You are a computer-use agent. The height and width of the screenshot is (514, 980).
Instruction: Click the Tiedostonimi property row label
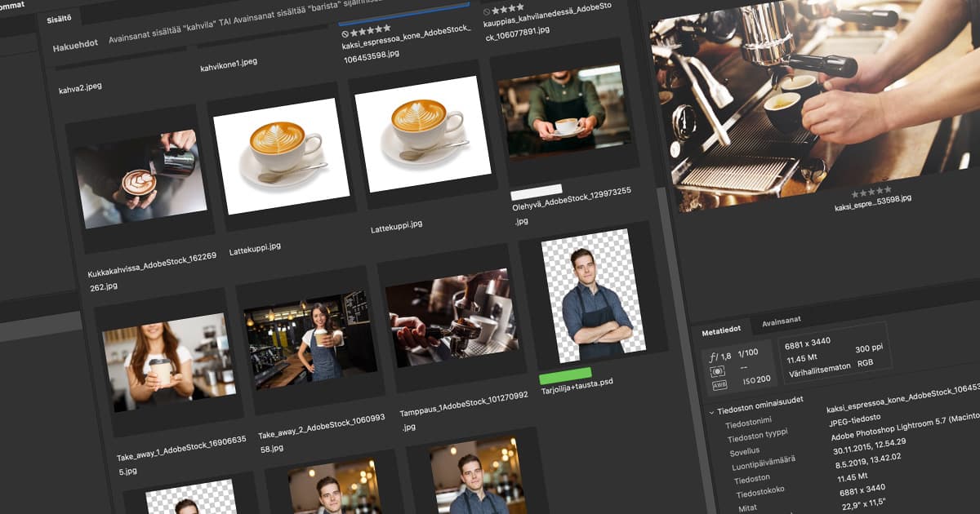pyautogui.click(x=749, y=423)
